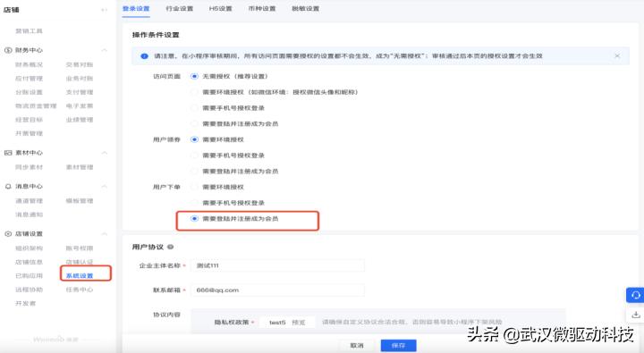Open 营销工具 in the sidebar

tap(29, 31)
